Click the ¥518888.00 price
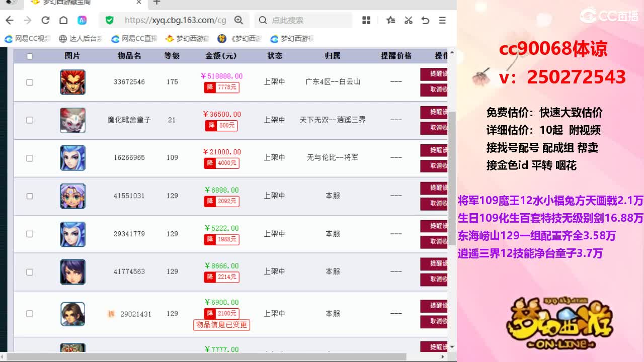Screen dimensions: 644x362 click(221, 76)
